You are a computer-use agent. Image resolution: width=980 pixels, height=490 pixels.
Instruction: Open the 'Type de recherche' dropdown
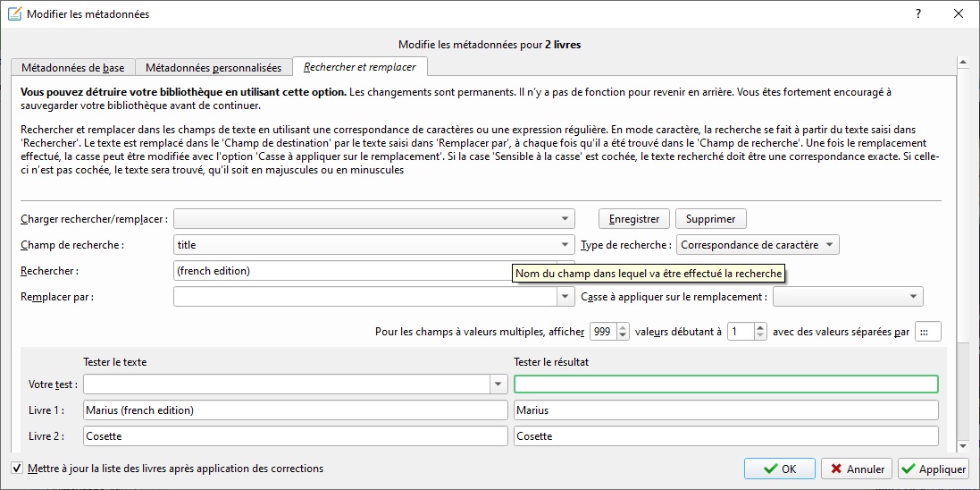[829, 245]
